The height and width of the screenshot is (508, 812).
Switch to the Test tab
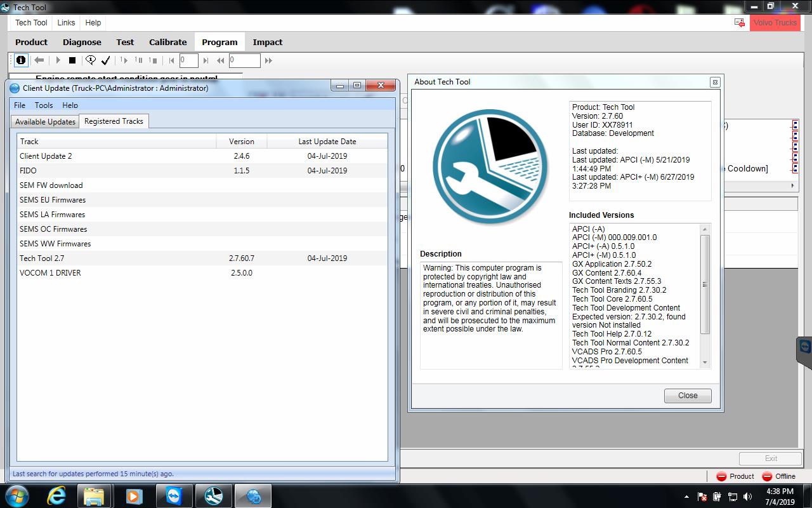click(125, 42)
